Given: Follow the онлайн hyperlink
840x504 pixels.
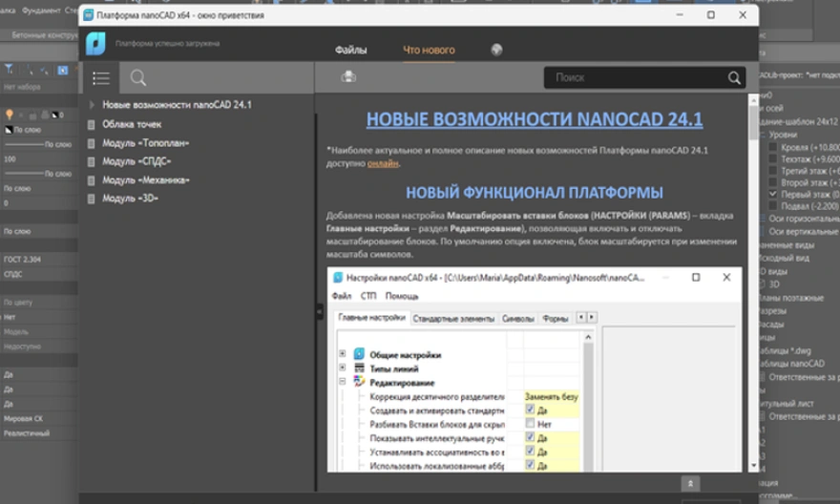Looking at the screenshot, I should (382, 163).
